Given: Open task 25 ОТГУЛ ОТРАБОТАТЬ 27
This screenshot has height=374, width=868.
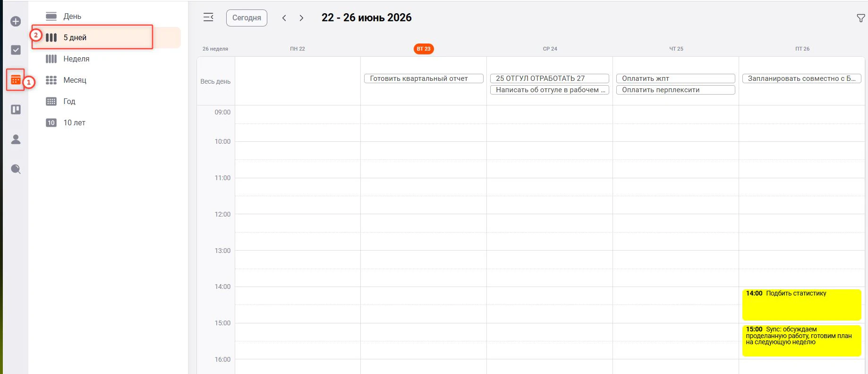Looking at the screenshot, I should pos(550,78).
